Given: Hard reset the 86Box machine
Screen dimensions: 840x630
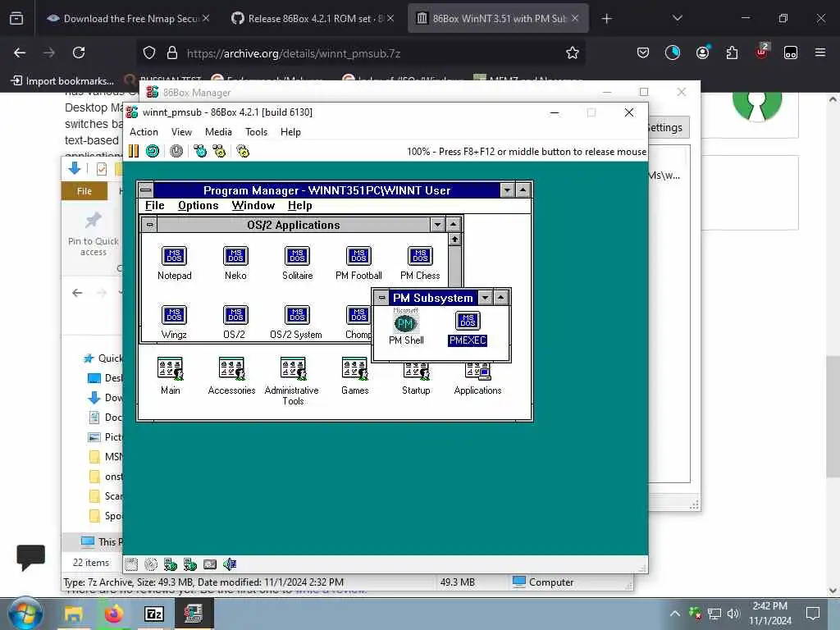Looking at the screenshot, I should (153, 151).
